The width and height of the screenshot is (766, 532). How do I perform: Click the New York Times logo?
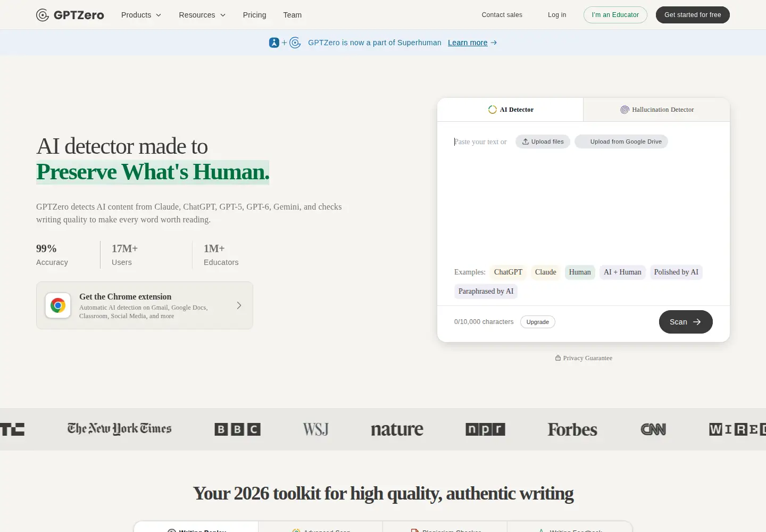[x=119, y=429]
